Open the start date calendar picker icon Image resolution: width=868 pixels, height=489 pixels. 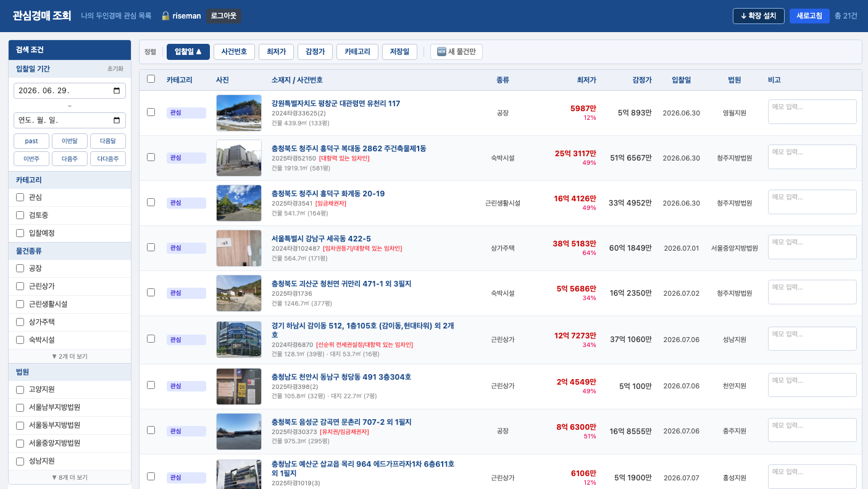[x=117, y=91]
